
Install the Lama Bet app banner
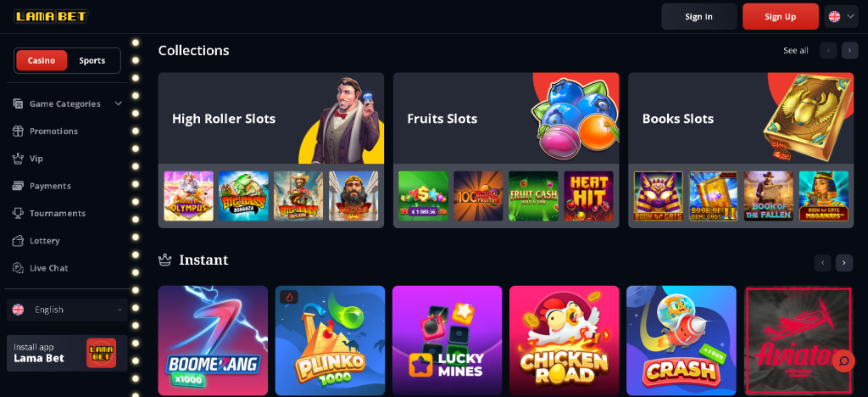click(67, 353)
